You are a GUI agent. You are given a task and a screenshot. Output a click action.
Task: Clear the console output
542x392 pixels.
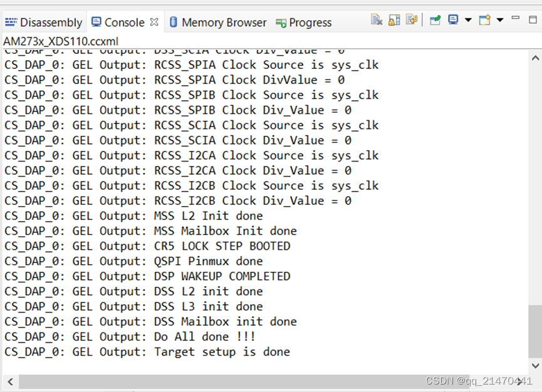pyautogui.click(x=378, y=19)
